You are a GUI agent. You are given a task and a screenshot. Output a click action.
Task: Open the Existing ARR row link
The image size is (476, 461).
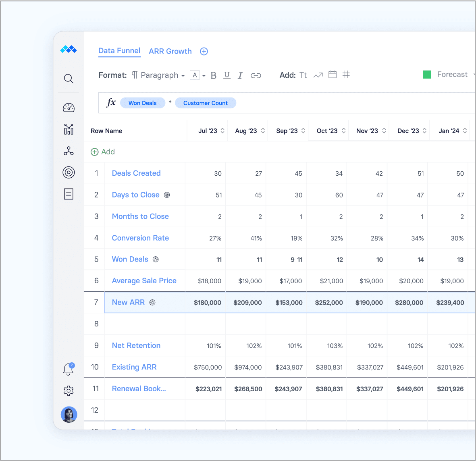[x=134, y=367]
